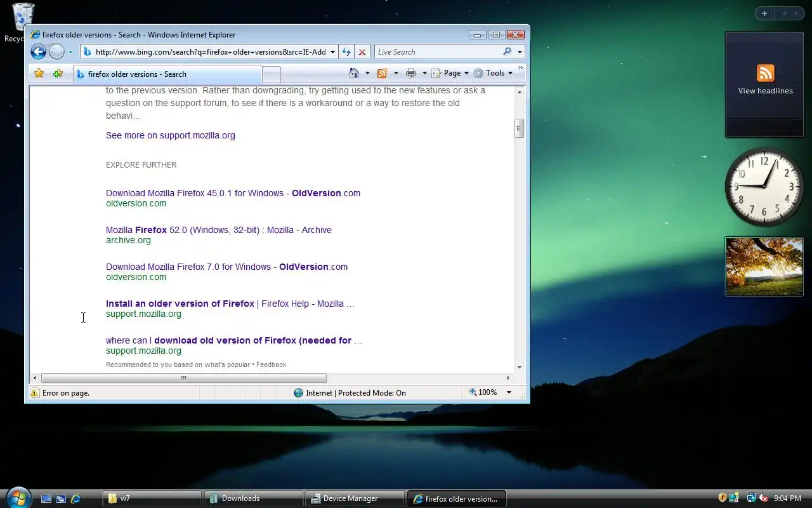Open 'Download Mozilla Firefox 7.0 for Windows' link
This screenshot has width=812, height=508.
[x=226, y=267]
